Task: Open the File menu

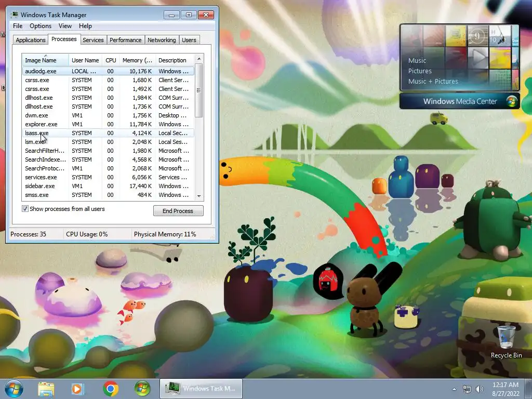Action: click(x=18, y=26)
